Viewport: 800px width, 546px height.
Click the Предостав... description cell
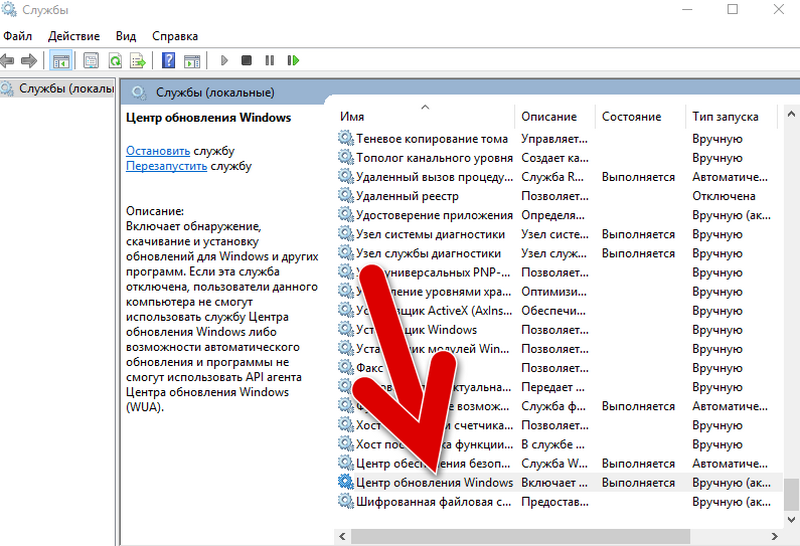(x=555, y=502)
